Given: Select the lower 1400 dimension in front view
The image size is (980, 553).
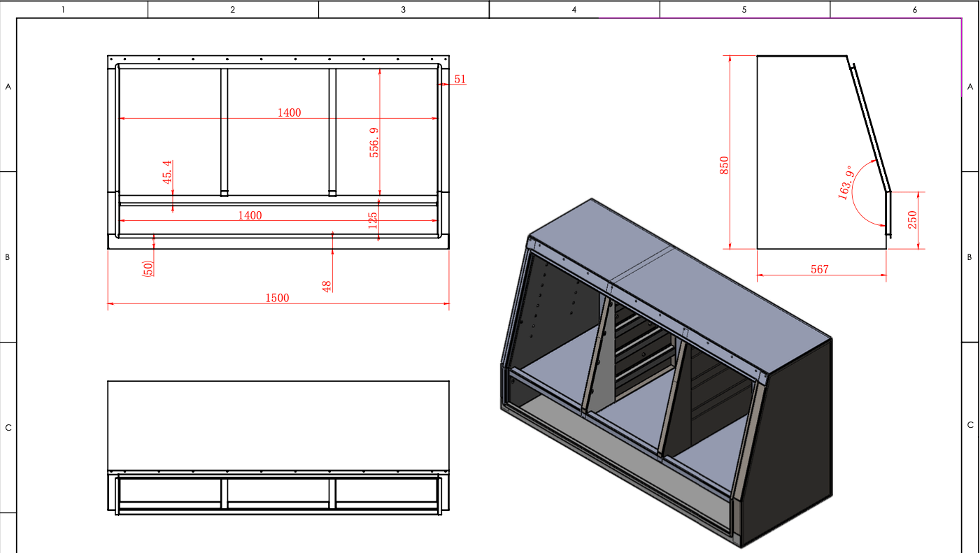Looking at the screenshot, I should point(250,215).
